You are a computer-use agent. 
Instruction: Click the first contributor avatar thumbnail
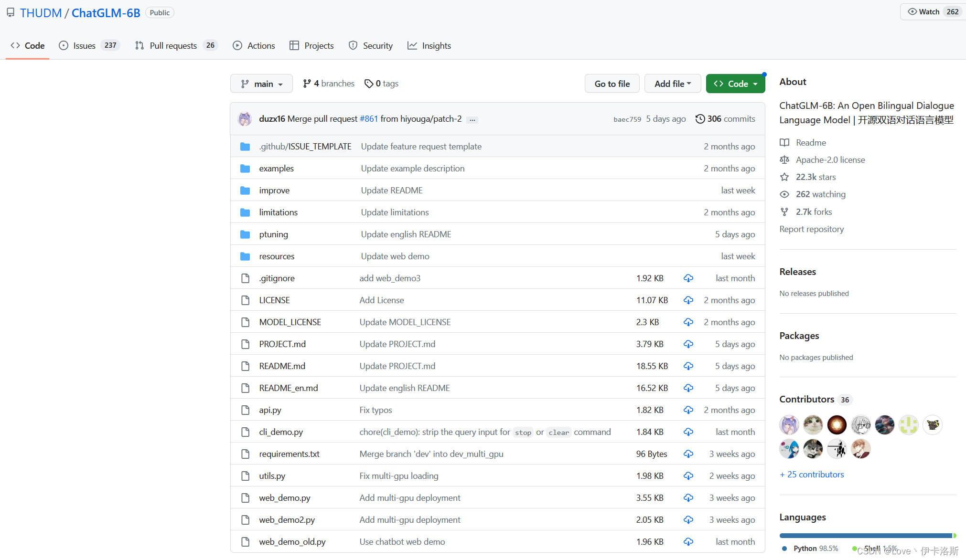tap(789, 425)
